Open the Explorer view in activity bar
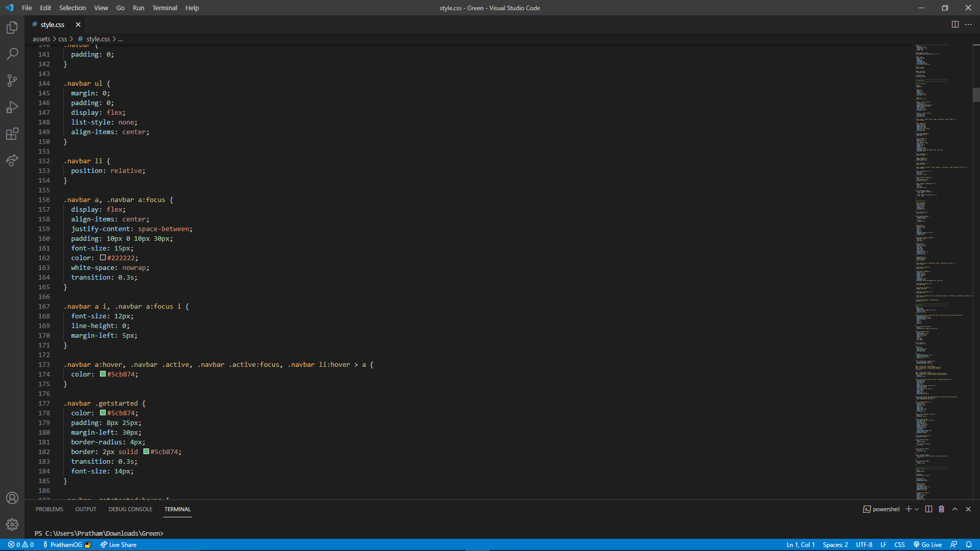The width and height of the screenshot is (980, 551). pos(12,28)
